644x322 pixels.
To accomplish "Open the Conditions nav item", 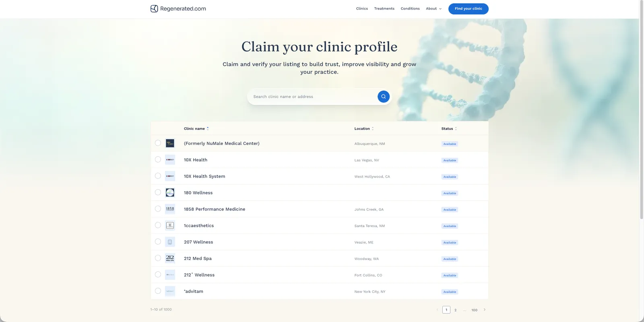I will (x=410, y=8).
